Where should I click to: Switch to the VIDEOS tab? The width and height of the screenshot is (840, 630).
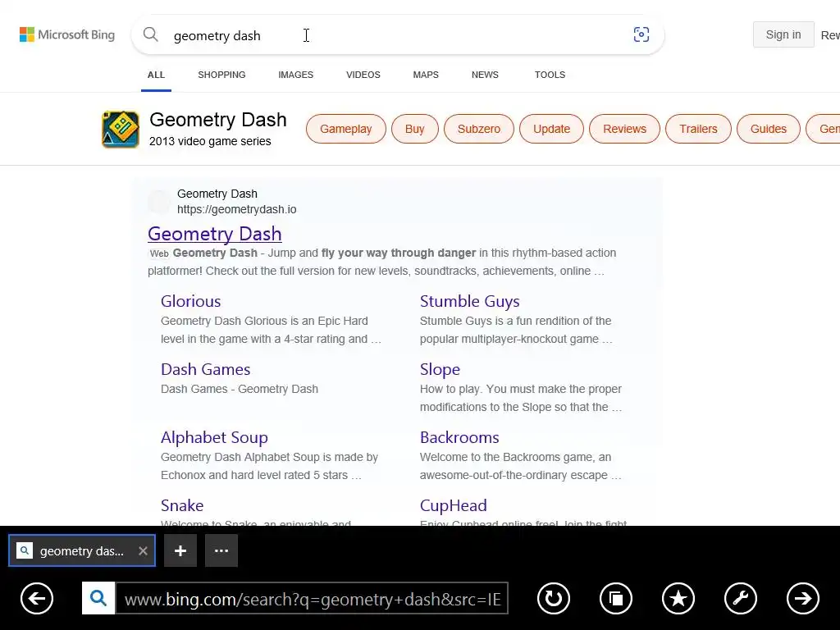[x=363, y=75]
